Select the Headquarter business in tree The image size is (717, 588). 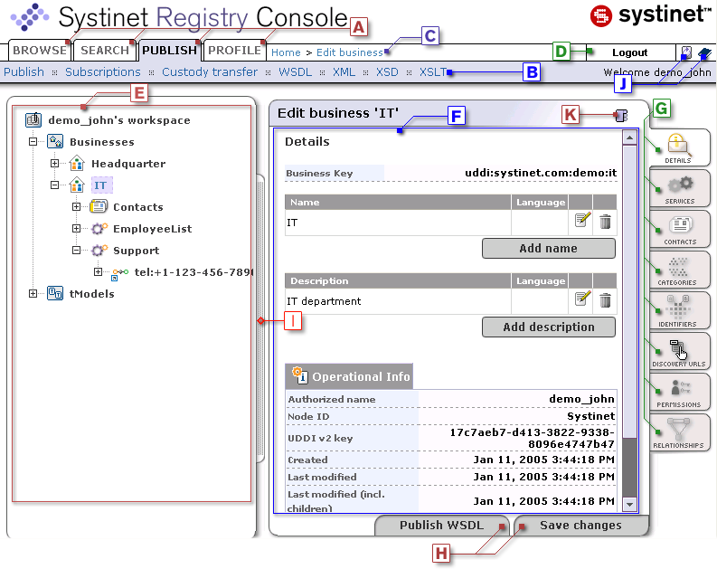coord(128,164)
